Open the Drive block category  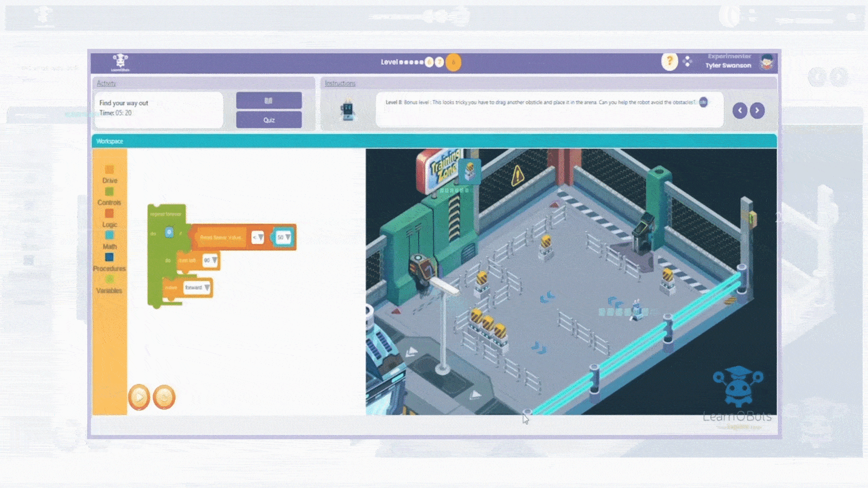click(109, 180)
